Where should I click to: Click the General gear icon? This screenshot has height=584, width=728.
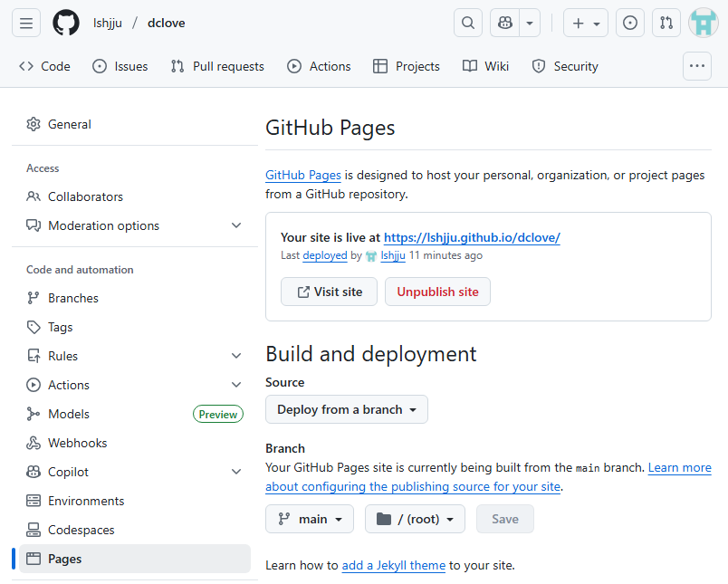(34, 124)
